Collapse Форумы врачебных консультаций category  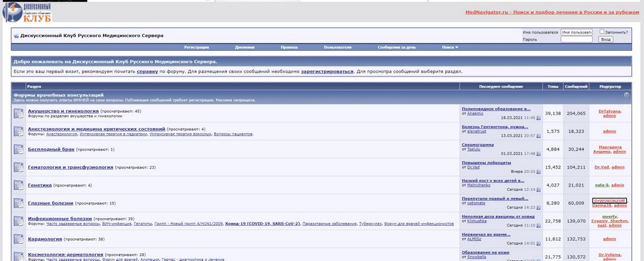tap(626, 95)
